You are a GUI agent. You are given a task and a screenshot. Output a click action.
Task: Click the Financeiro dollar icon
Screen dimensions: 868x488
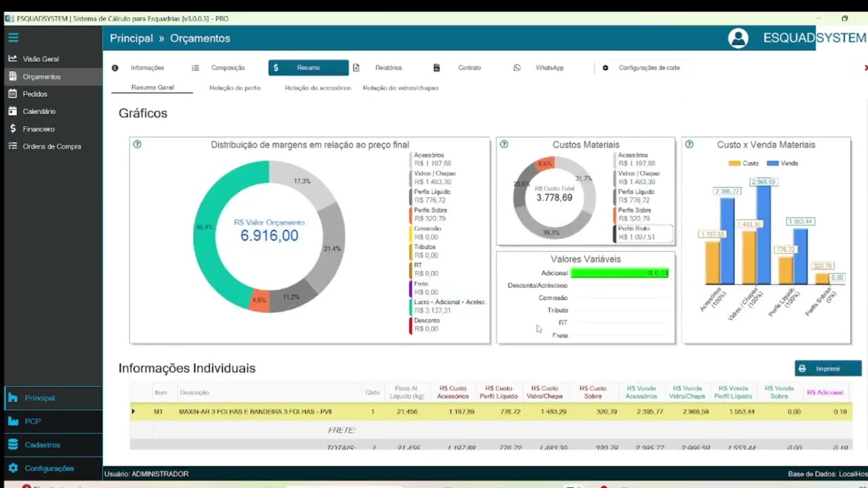click(12, 129)
